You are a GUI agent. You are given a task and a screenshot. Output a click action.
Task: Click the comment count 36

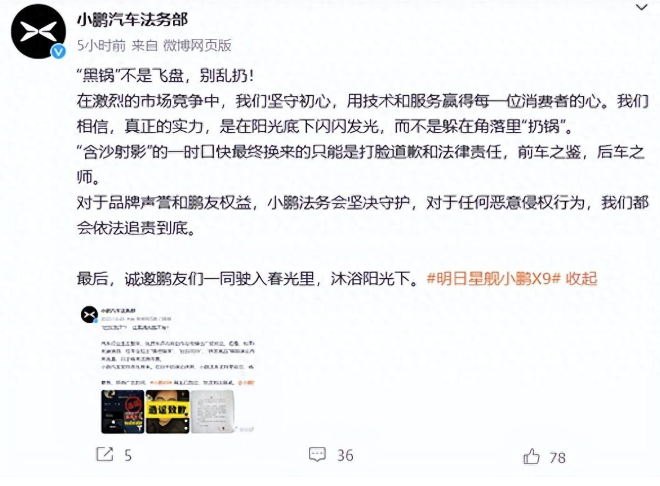pos(345,455)
